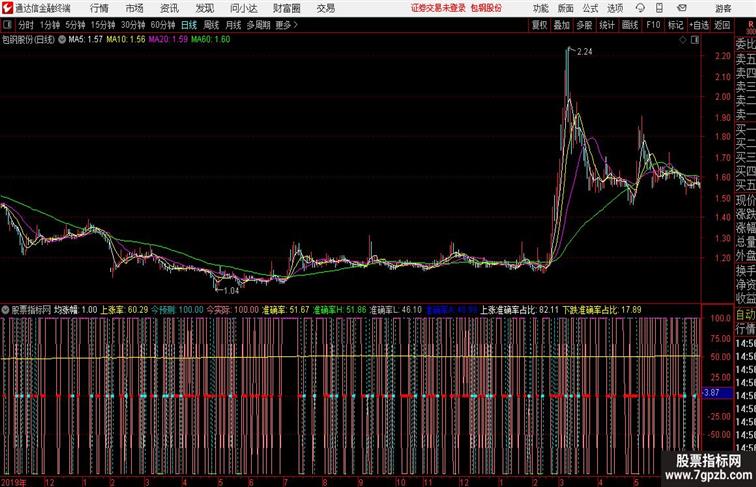Add stock with +自选 button

pos(699,25)
